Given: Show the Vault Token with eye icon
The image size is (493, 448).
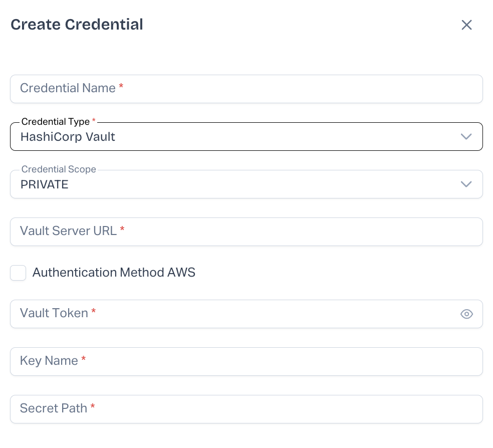Looking at the screenshot, I should point(466,314).
